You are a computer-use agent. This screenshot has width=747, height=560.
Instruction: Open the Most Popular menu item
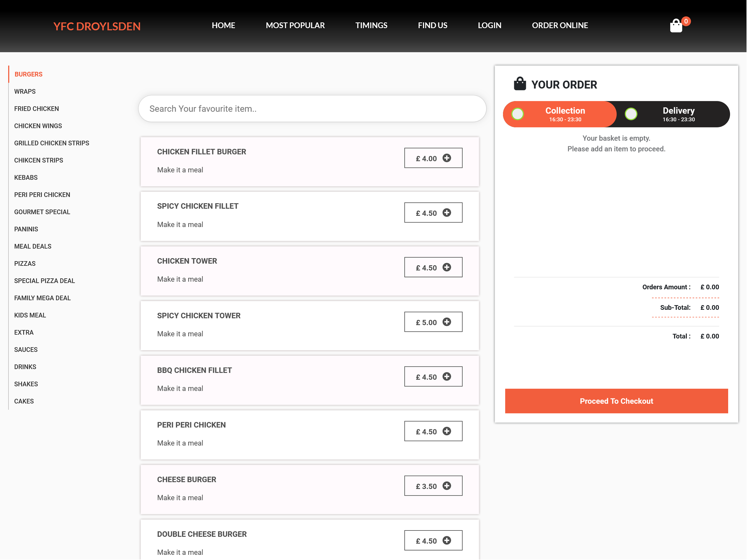click(295, 25)
